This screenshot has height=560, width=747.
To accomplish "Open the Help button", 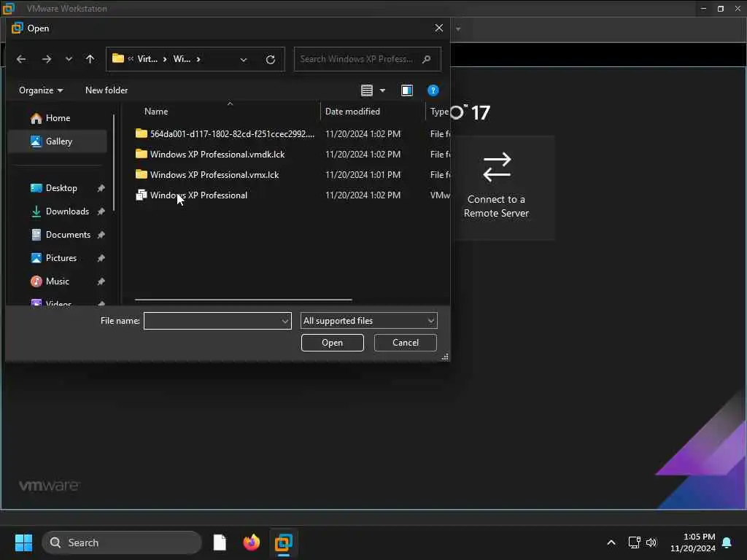I will (x=433, y=90).
